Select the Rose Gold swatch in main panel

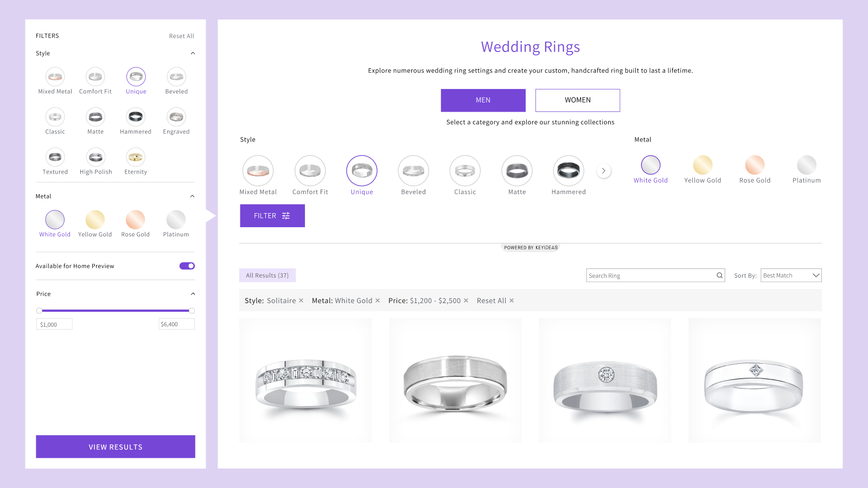pyautogui.click(x=755, y=165)
